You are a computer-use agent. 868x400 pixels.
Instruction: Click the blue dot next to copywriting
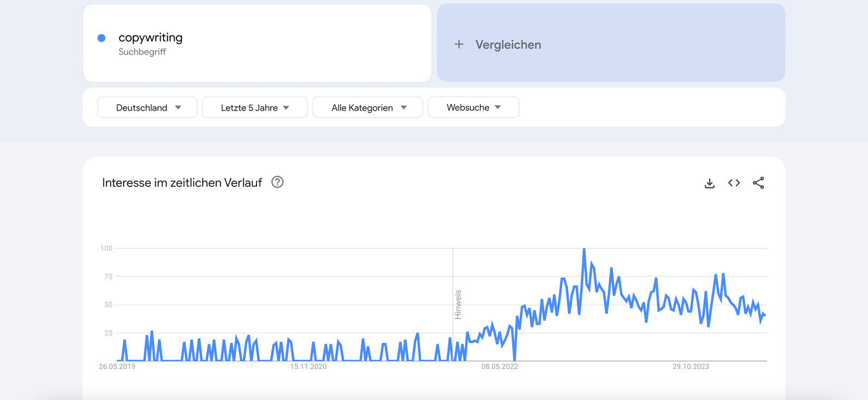pos(101,38)
